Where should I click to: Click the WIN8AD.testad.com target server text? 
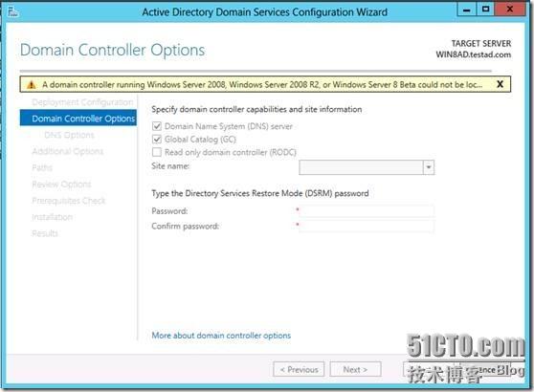[x=474, y=54]
